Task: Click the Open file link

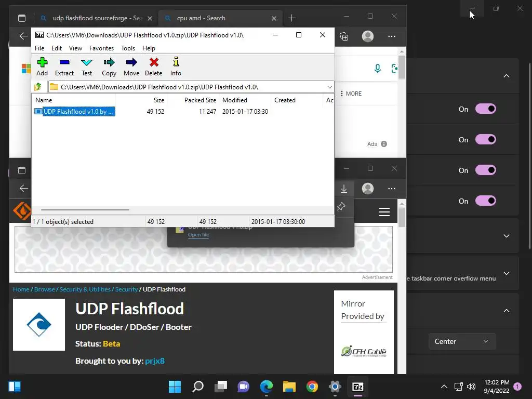Action: pyautogui.click(x=198, y=234)
